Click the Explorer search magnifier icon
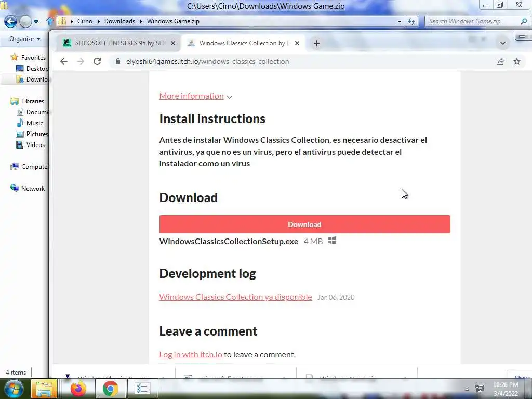This screenshot has width=532, height=399. click(x=524, y=21)
